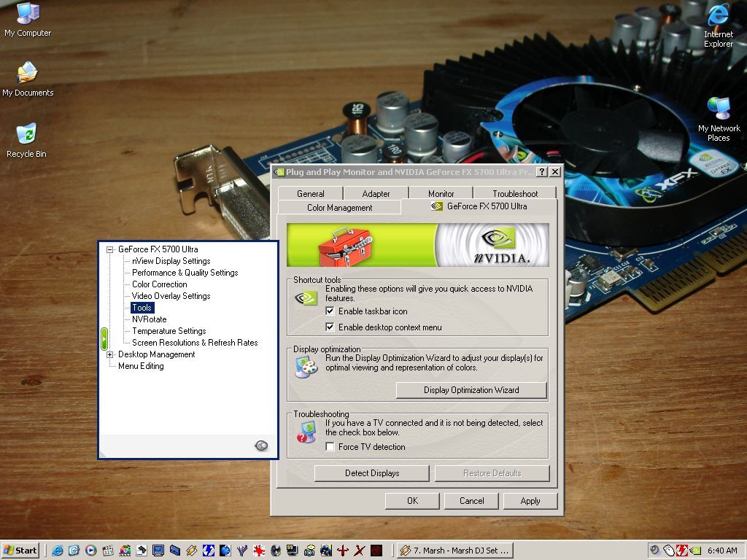Collapse the GeForce FX 5700 Ultra tree node
Image resolution: width=747 pixels, height=560 pixels.
pos(109,249)
